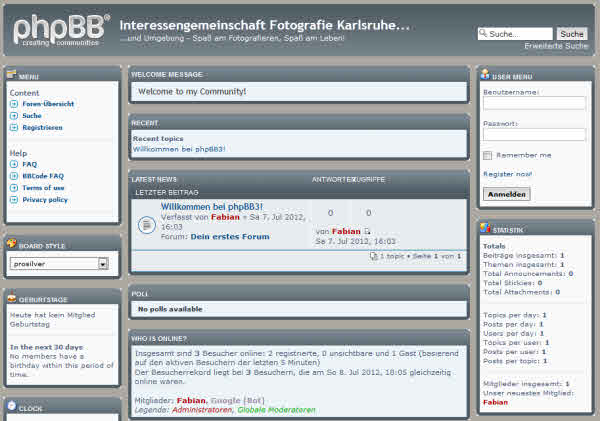This screenshot has width=600, height=421.
Task: Click the arrow icon next to Registrieren
Action: coord(14,128)
